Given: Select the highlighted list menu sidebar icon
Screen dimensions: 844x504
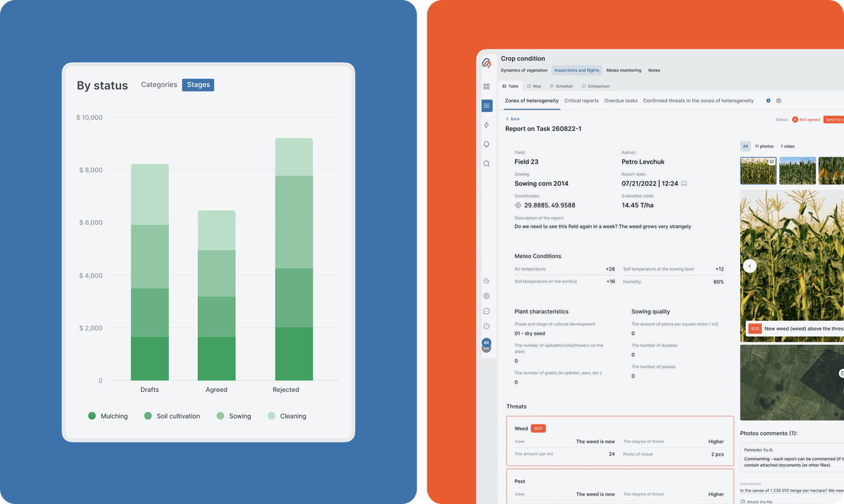Looking at the screenshot, I should [487, 106].
